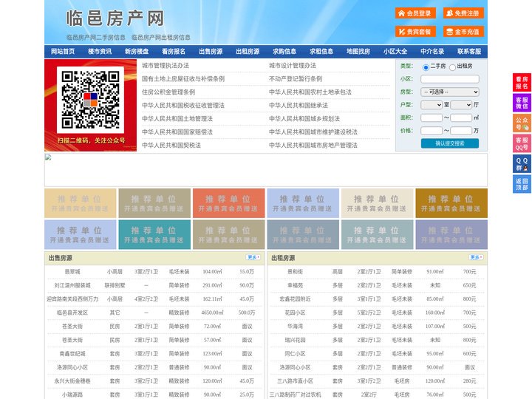Screen dimensions: 532x399
Task: Click the 看房报名 floating side icon
Action: pos(522,83)
